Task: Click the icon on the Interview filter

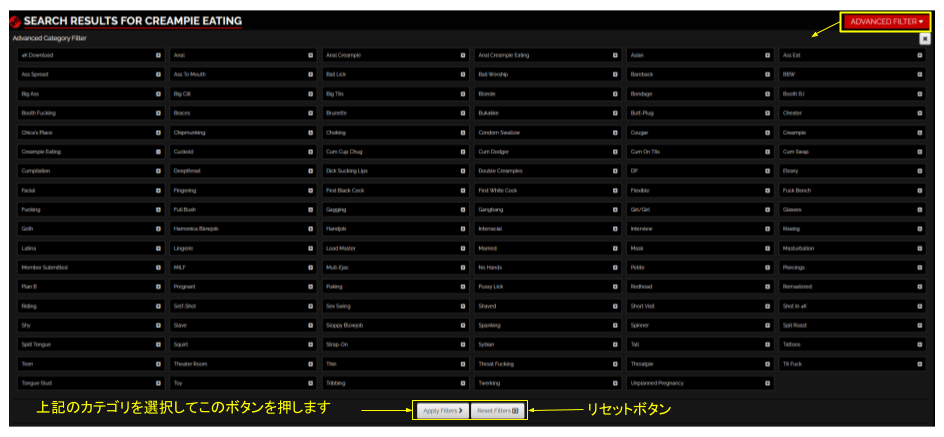Action: point(768,229)
